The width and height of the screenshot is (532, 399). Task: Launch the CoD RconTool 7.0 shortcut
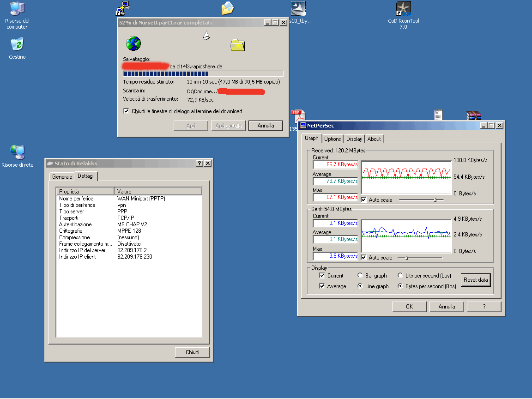403,9
